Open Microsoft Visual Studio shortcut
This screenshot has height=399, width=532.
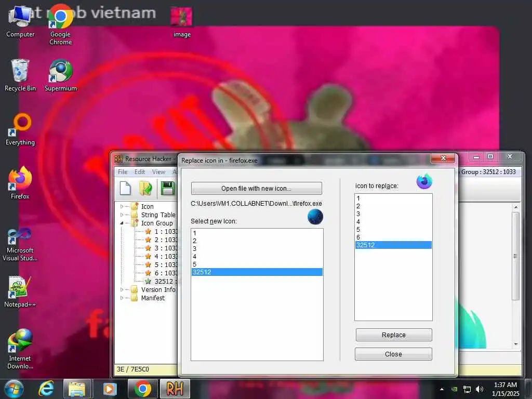(20, 245)
